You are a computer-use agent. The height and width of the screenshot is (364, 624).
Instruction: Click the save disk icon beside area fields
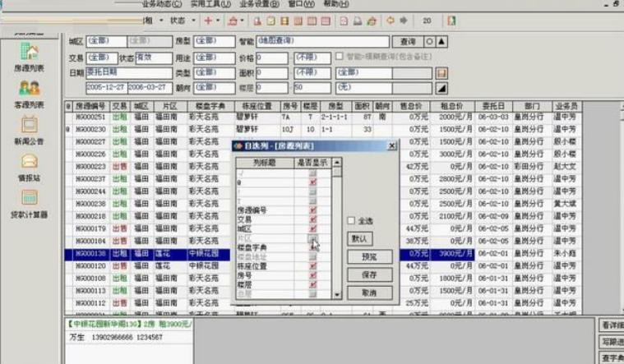tap(441, 73)
